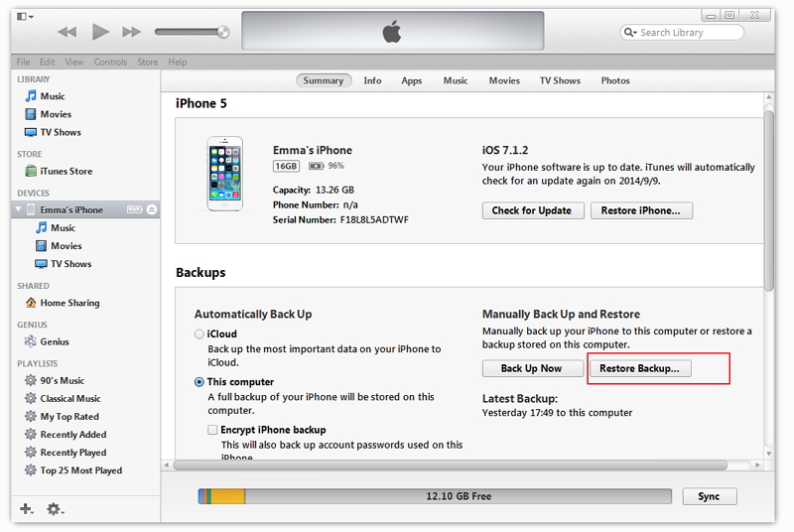The image size is (794, 532).
Task: Click the Apple logo now playing display
Action: [392, 32]
